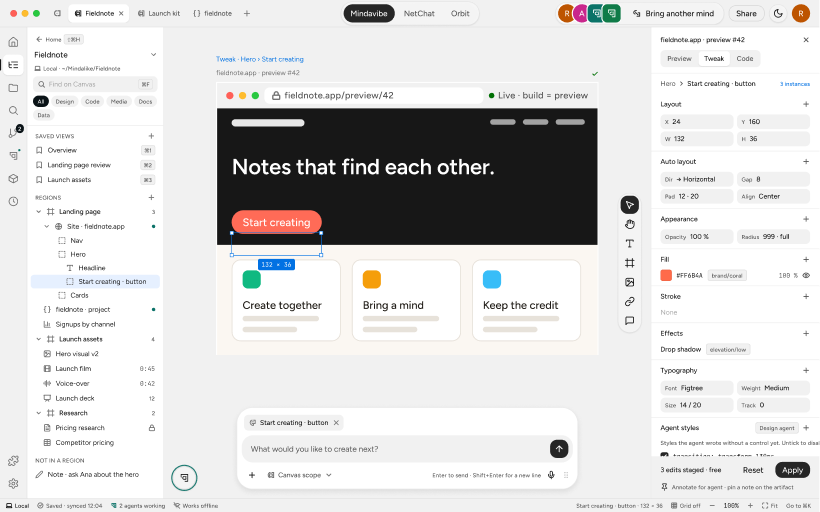Switch to NetChat mode
The height and width of the screenshot is (512, 820).
419,14
